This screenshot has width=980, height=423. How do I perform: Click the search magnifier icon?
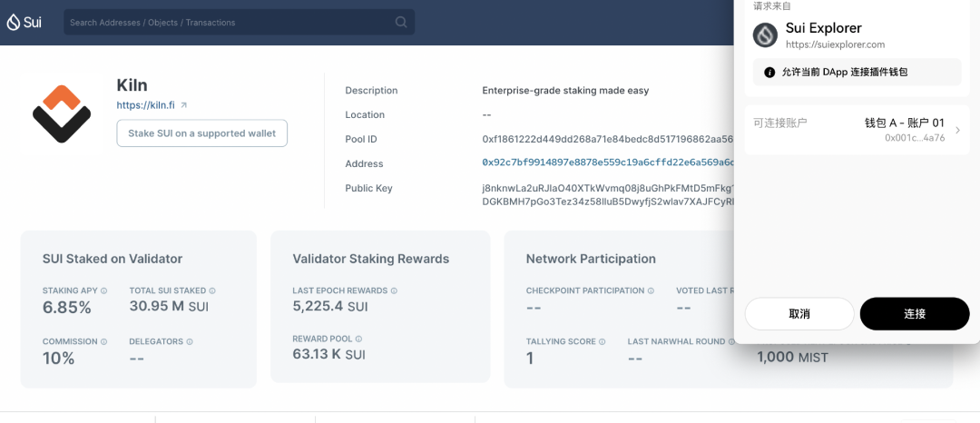pos(401,23)
